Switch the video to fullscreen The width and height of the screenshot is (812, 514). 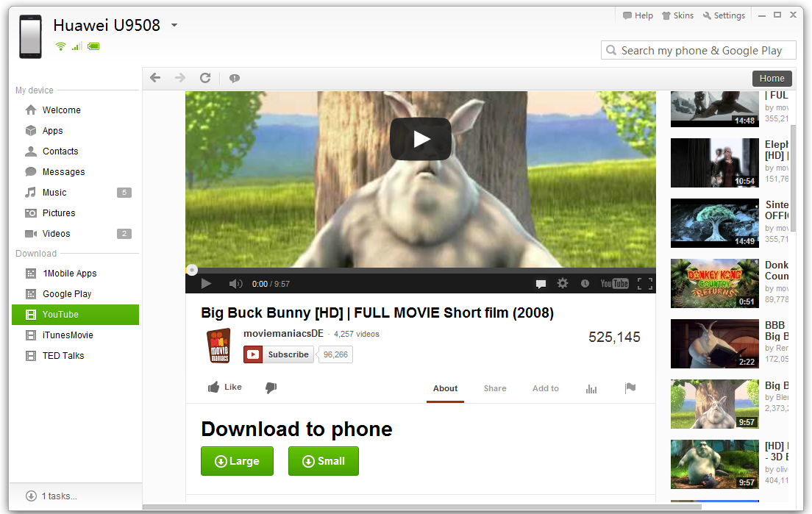tap(645, 284)
